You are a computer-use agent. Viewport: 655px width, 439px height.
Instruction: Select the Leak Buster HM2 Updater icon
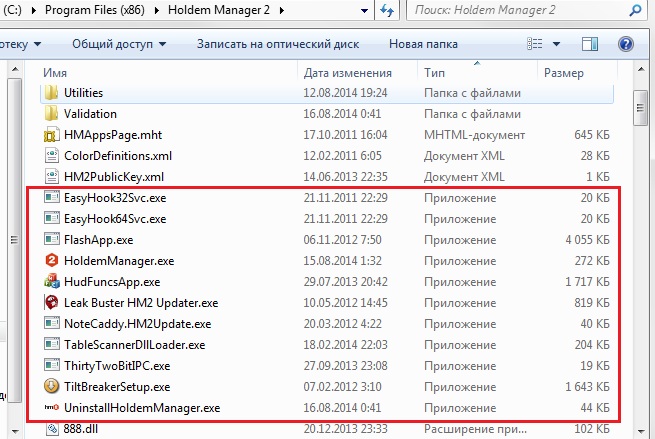tap(51, 302)
